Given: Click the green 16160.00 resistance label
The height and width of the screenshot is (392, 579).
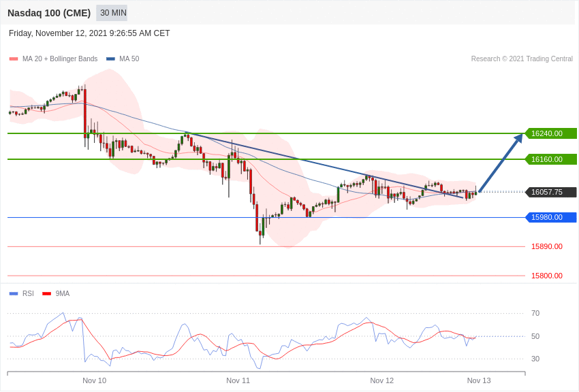Looking at the screenshot, I should click(x=550, y=159).
